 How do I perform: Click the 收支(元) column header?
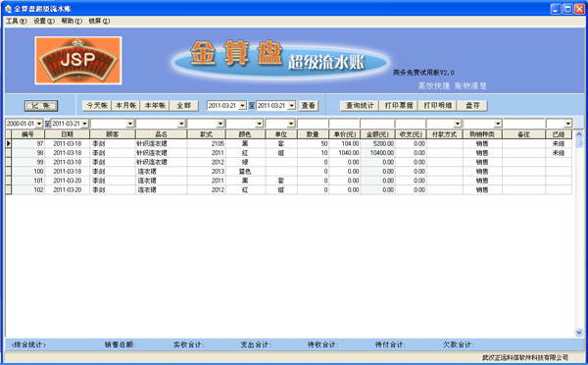tap(411, 134)
